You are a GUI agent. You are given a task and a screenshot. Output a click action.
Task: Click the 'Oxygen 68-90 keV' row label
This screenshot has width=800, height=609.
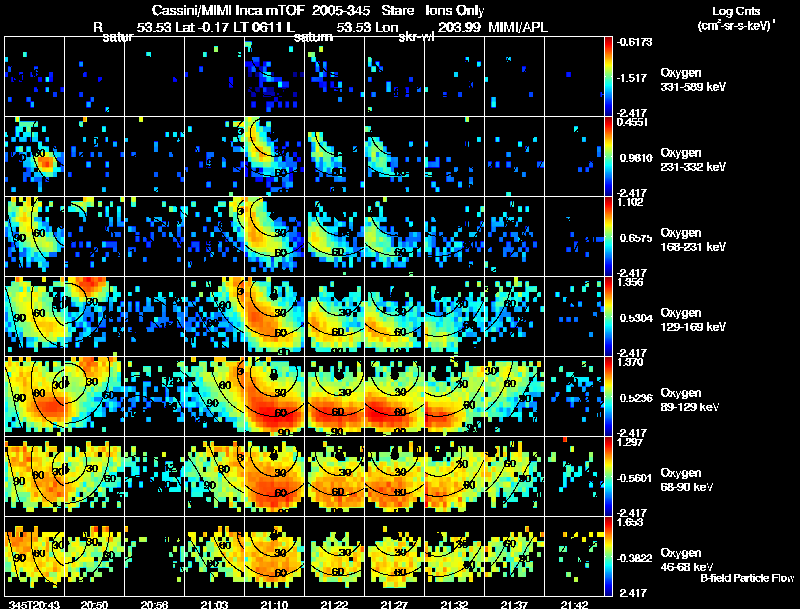[687, 480]
